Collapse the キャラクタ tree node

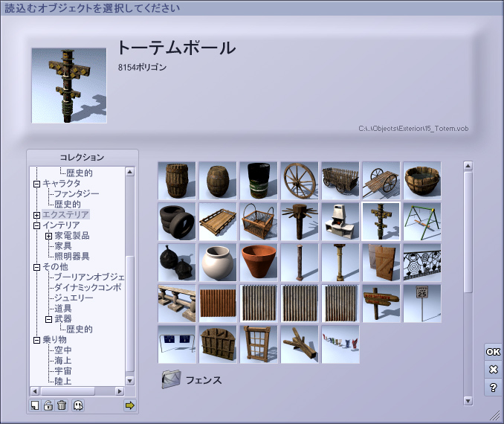(37, 184)
